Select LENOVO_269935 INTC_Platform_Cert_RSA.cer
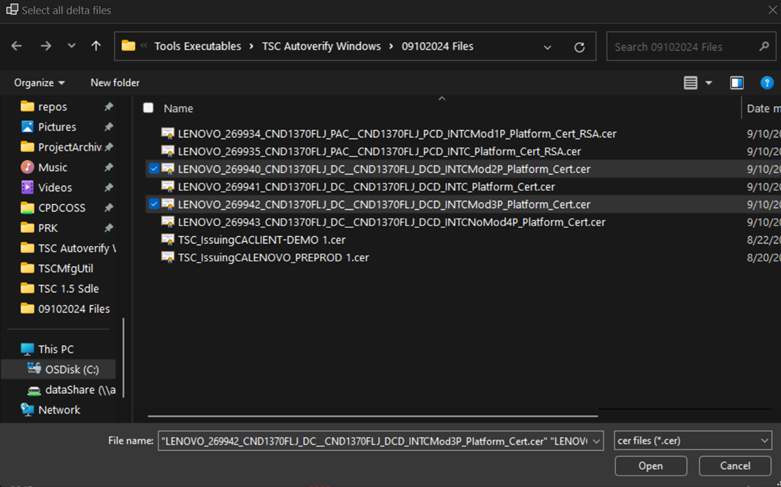 click(380, 151)
